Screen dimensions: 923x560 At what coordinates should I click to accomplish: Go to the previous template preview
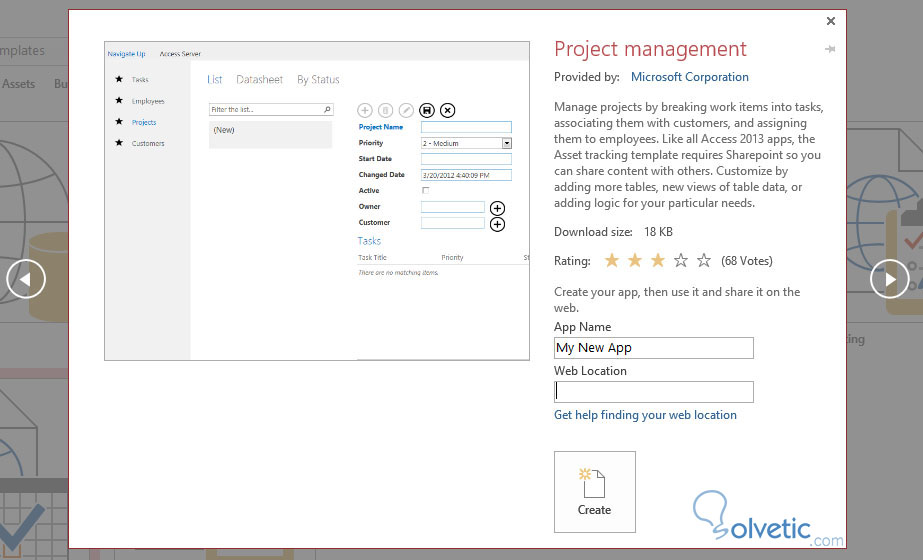pyautogui.click(x=26, y=279)
